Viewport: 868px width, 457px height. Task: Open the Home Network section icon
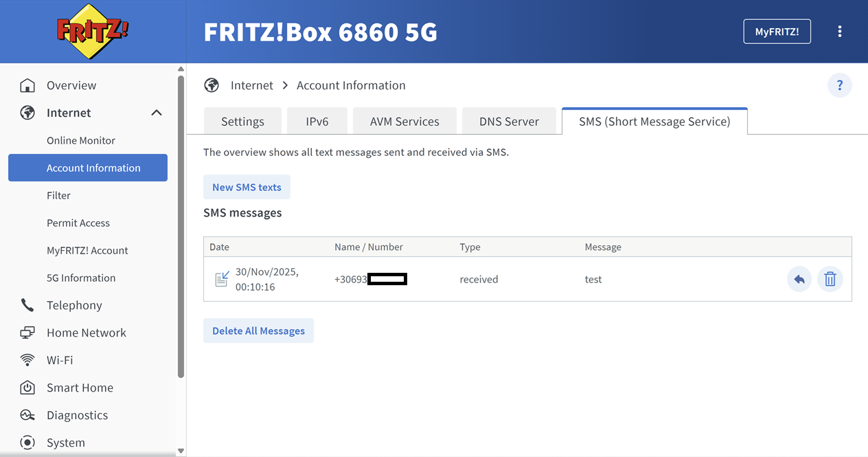[27, 333]
